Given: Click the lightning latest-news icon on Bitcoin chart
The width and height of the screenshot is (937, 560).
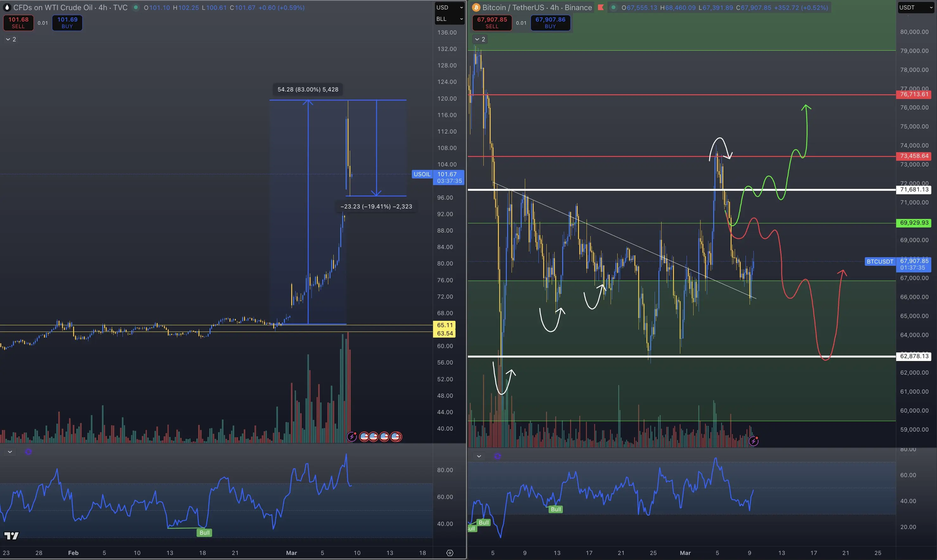Looking at the screenshot, I should point(753,441).
